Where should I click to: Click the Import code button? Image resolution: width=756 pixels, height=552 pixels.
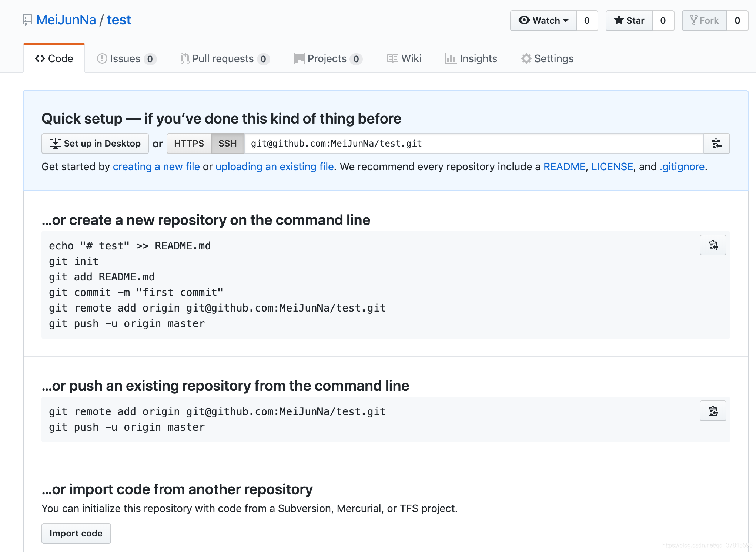(x=76, y=534)
